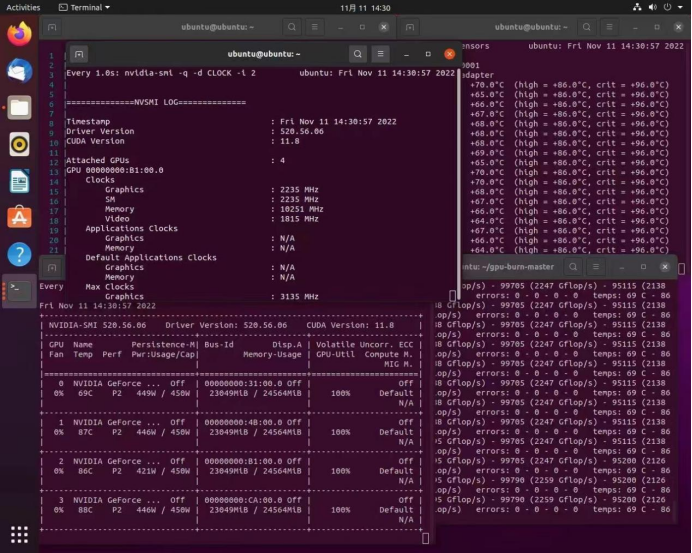Open the Files manager in dock
Viewport: 692px width, 553px height.
click(19, 108)
